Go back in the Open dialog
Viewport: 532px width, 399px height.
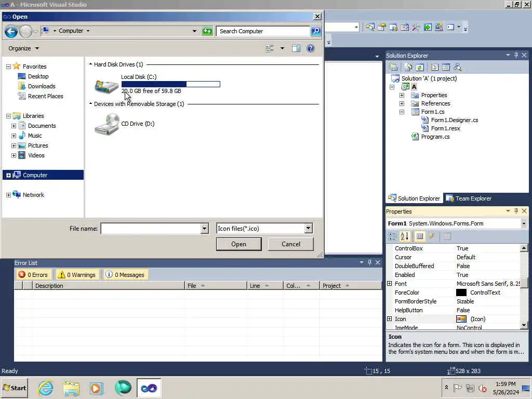point(11,31)
